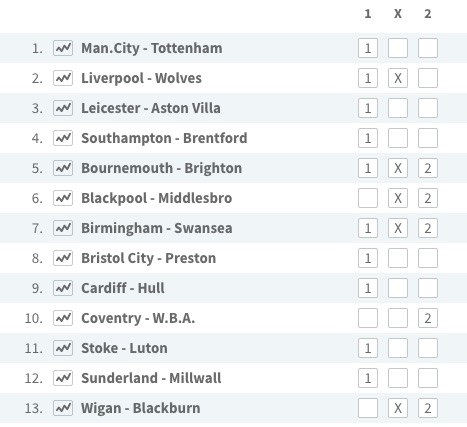The image size is (467, 427).
Task: Tick the 2 box for Liverpool - Wolves
Action: [428, 78]
